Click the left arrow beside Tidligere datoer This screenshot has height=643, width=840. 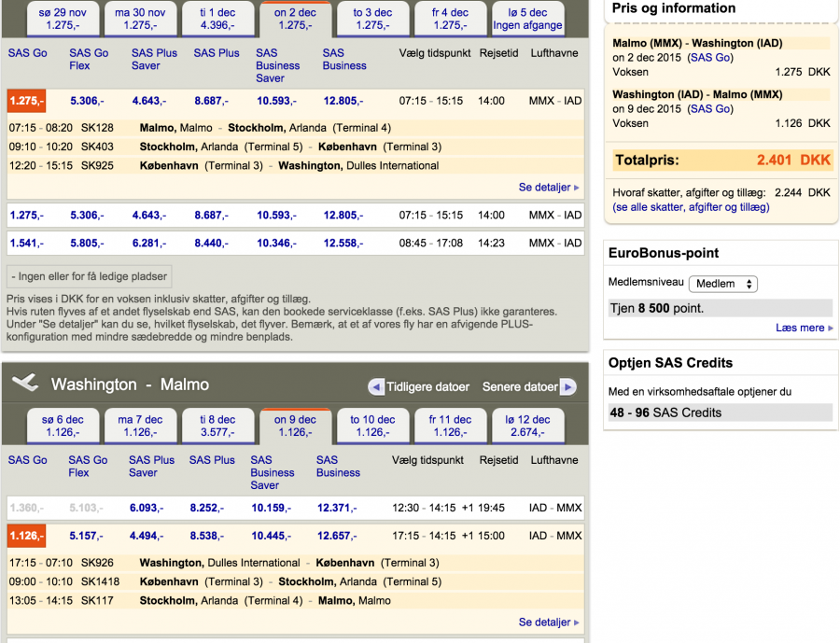[x=376, y=386]
